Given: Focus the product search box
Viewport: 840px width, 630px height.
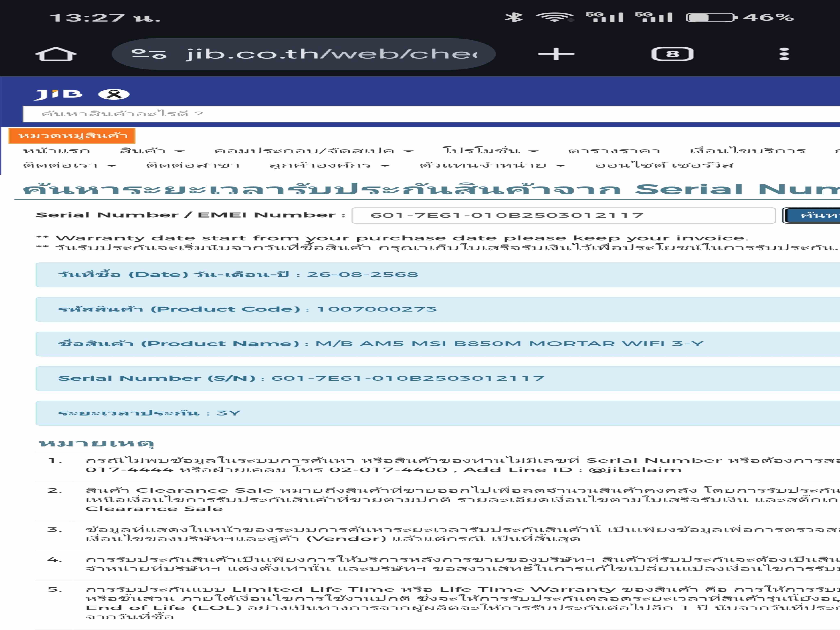Looking at the screenshot, I should (418, 114).
